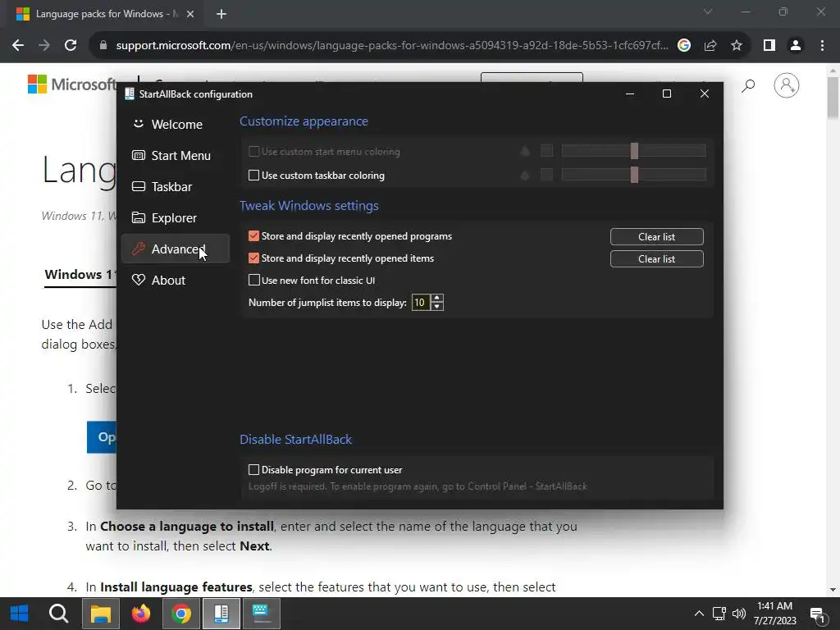
Task: Go to the Explorer settings section
Action: pos(176,217)
